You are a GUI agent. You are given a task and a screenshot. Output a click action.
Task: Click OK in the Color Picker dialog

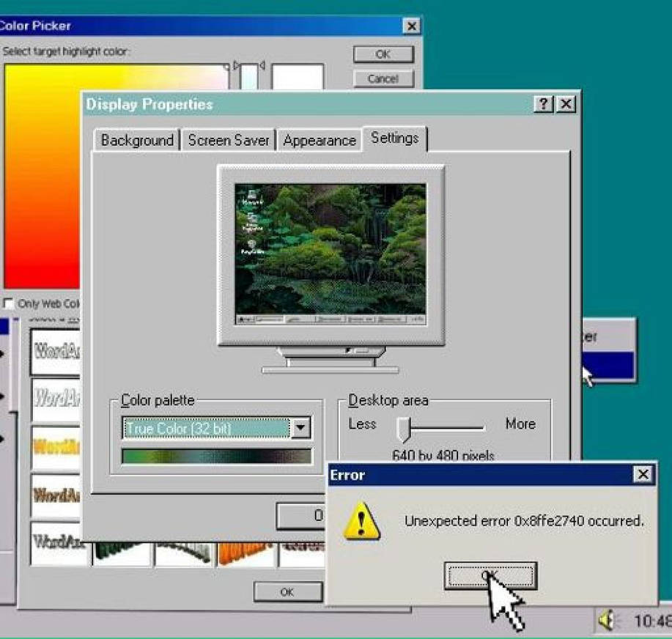(x=382, y=53)
